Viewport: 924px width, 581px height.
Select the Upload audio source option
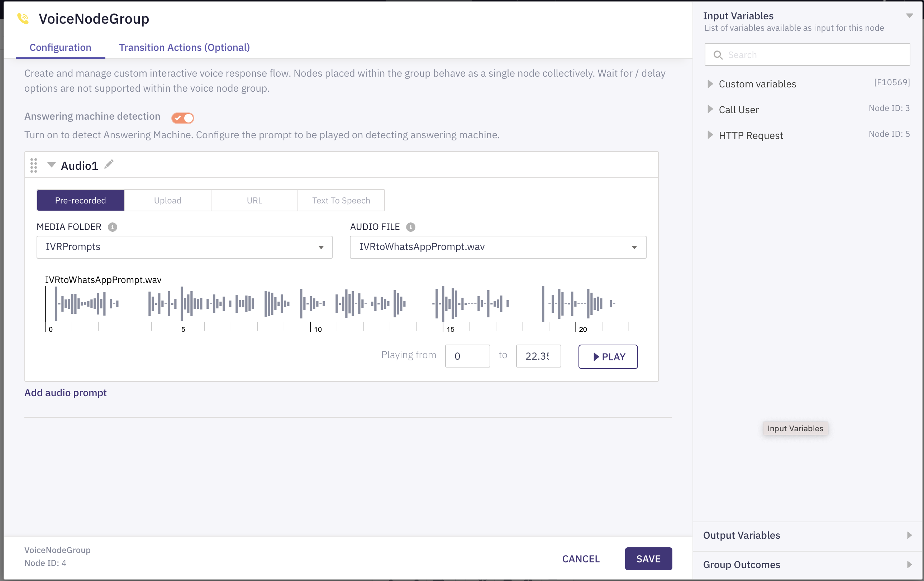point(167,200)
